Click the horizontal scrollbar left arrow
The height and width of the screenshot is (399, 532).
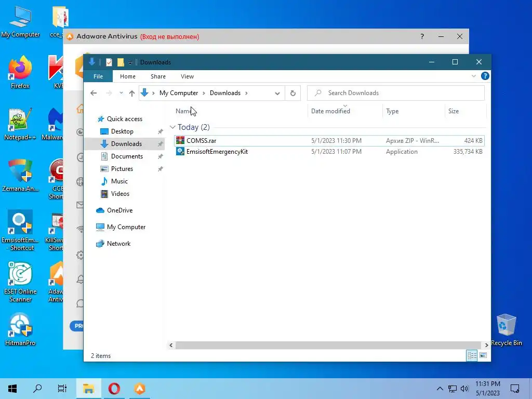[x=171, y=345]
